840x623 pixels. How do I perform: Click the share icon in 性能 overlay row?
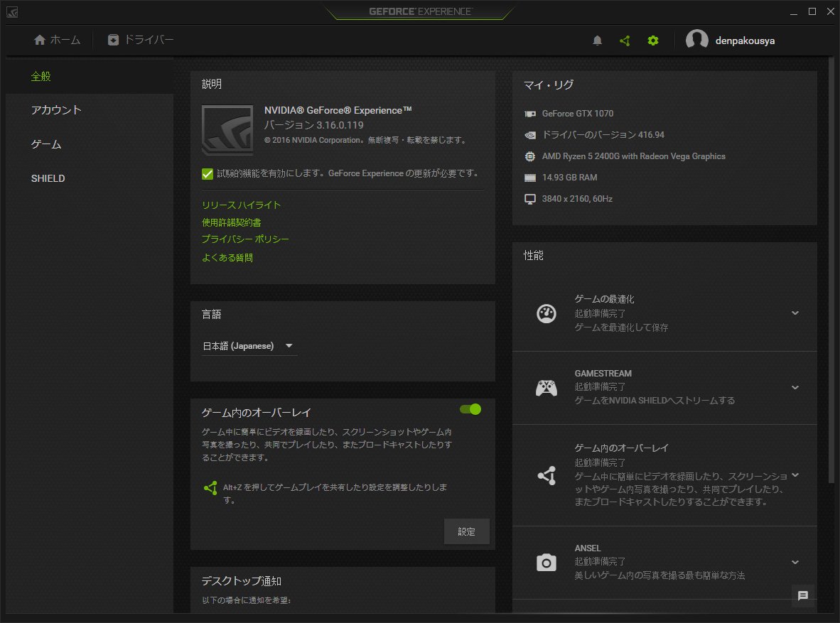point(546,476)
